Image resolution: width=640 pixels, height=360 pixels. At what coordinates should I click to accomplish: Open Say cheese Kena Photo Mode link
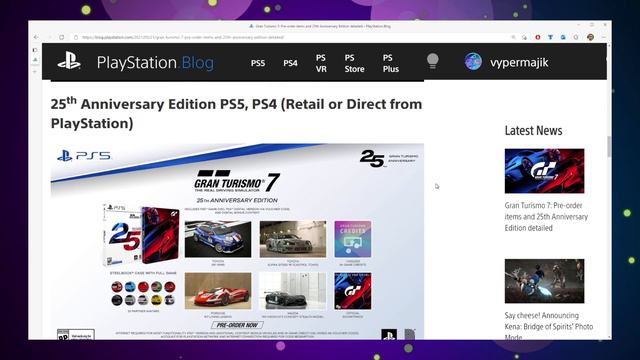pos(549,326)
